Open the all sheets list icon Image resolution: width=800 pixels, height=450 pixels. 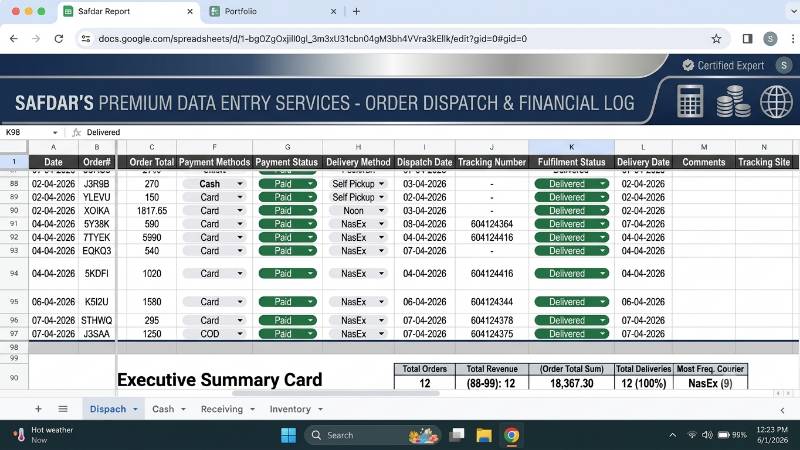(x=63, y=409)
